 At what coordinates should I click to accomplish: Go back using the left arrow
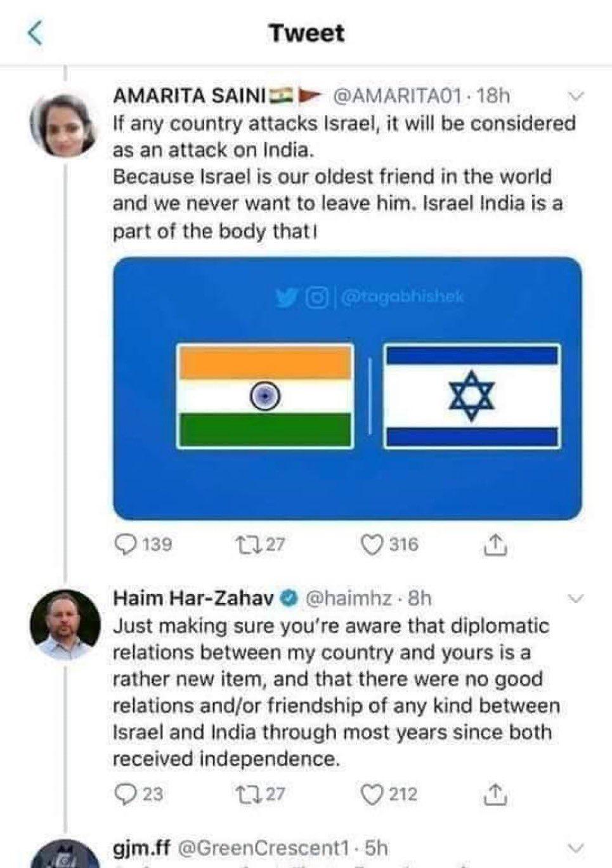pyautogui.click(x=35, y=33)
